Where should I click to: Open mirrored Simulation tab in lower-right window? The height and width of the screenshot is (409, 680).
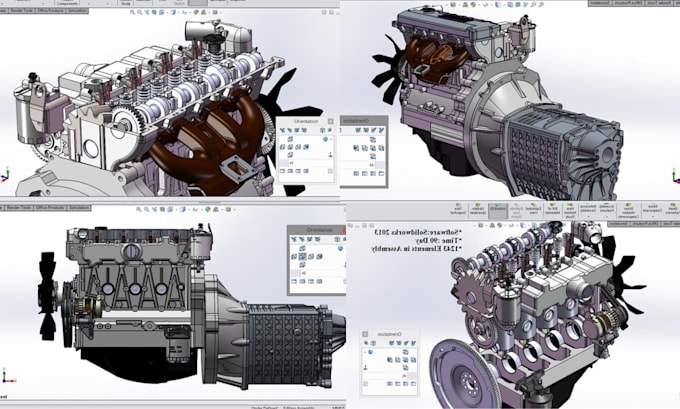[618, 223]
